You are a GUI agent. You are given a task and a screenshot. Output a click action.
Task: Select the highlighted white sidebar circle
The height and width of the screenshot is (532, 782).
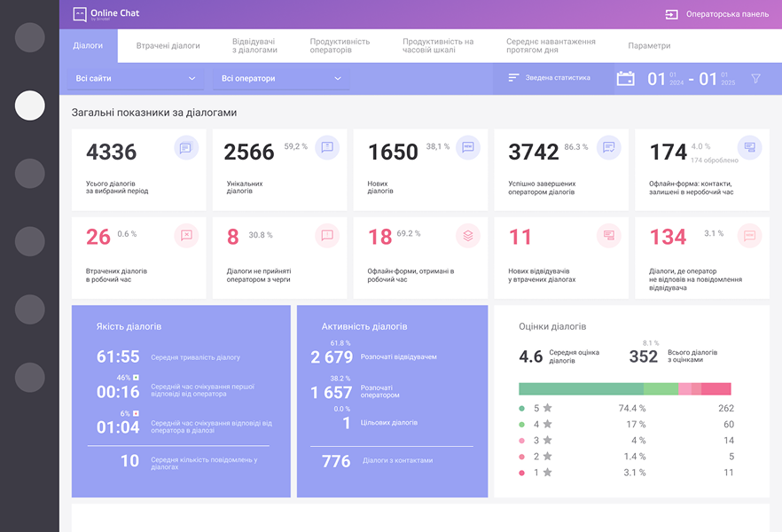[x=30, y=106]
